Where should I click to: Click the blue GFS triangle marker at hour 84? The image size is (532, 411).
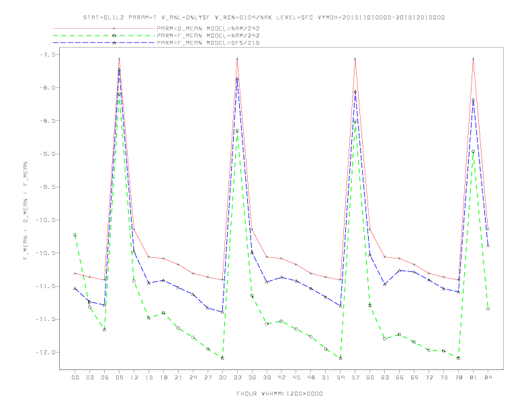click(488, 246)
